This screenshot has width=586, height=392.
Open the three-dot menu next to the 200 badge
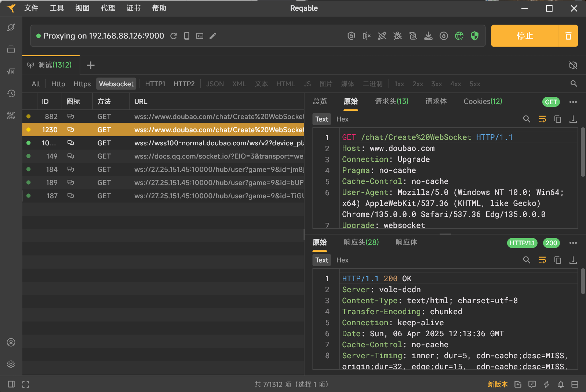(573, 243)
